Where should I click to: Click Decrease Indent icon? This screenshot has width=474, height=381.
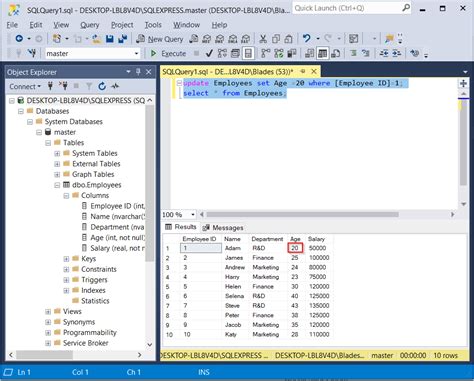(x=384, y=53)
